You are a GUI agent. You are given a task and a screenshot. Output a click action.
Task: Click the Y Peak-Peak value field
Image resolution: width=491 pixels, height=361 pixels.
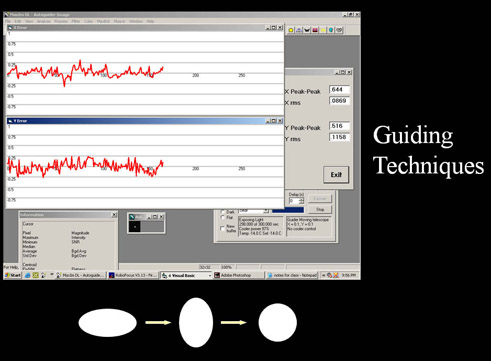tap(339, 126)
